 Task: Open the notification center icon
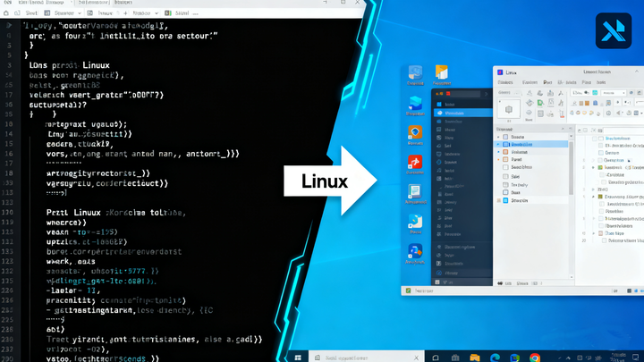(635, 357)
